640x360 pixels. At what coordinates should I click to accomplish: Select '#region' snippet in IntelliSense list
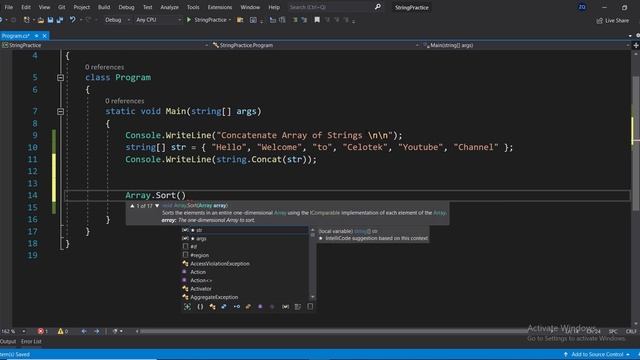pyautogui.click(x=245, y=255)
